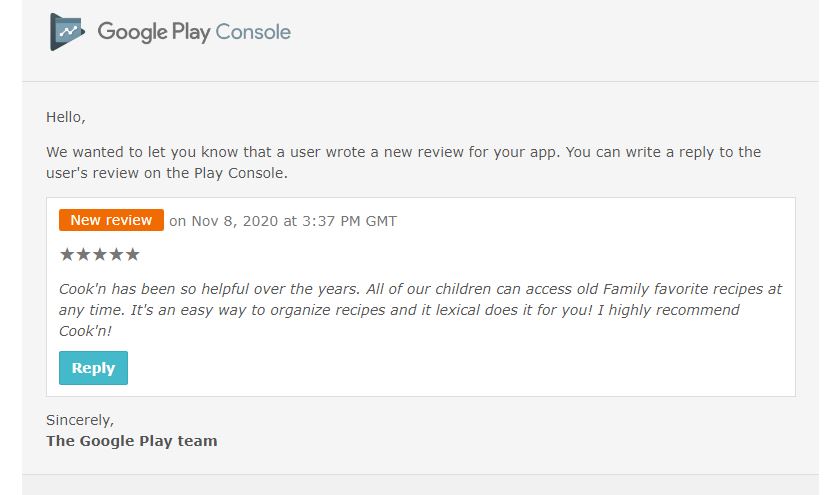This screenshot has height=495, width=824.
Task: Click the 'I highly recommend' review line
Action: (668, 310)
